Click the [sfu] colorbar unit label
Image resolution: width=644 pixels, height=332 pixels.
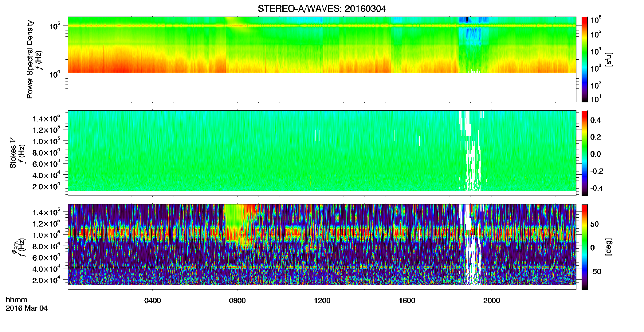coord(609,59)
